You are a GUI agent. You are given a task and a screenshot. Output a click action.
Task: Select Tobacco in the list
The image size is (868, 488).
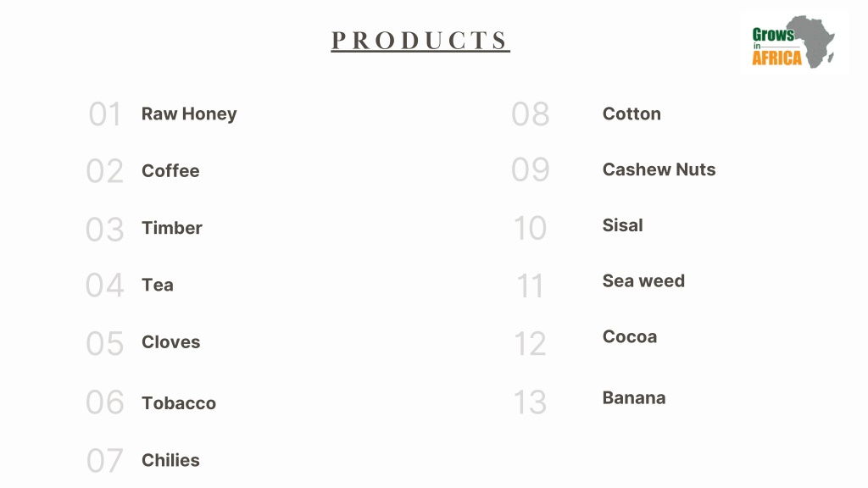179,402
